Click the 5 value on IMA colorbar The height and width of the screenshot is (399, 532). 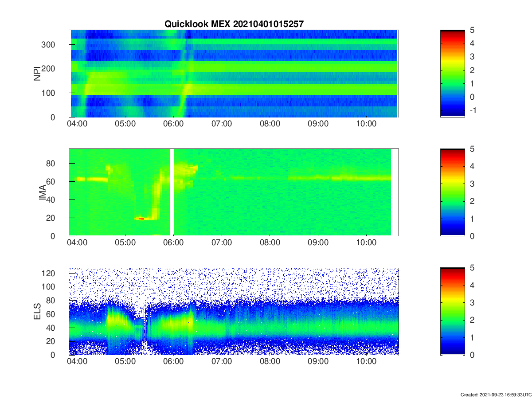(x=472, y=149)
